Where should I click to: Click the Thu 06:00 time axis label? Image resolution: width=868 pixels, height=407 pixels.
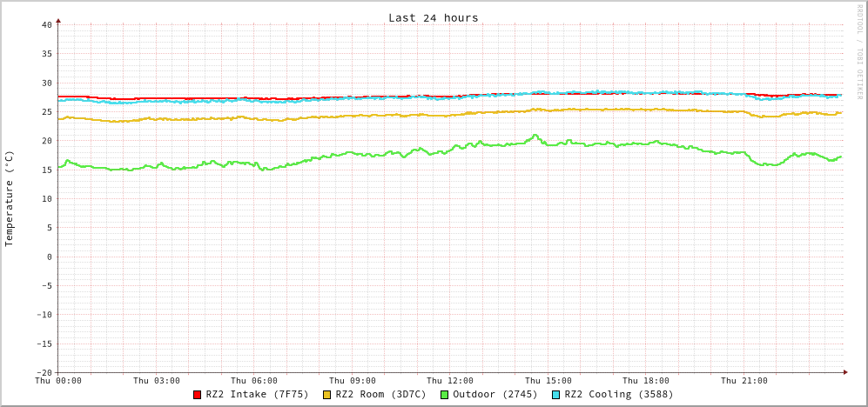[x=254, y=381]
